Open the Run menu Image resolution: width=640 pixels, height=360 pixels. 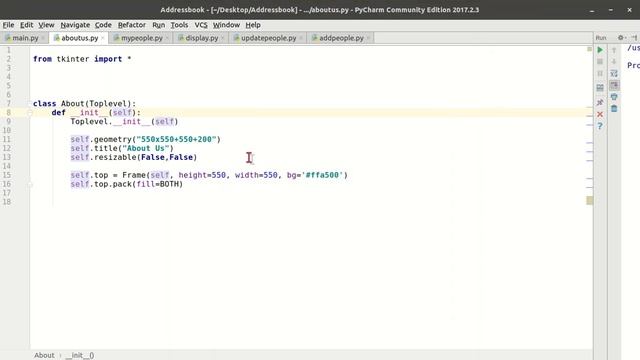158,25
